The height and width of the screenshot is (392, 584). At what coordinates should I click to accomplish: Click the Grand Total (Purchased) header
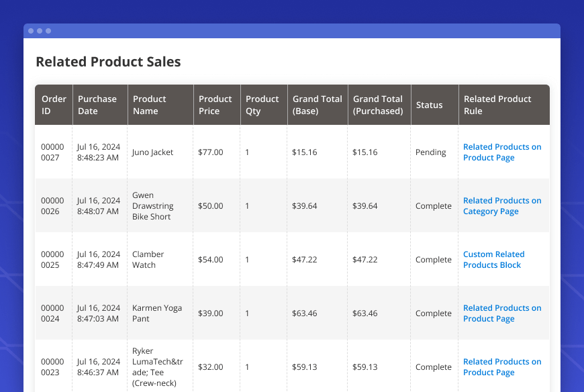[x=378, y=105]
